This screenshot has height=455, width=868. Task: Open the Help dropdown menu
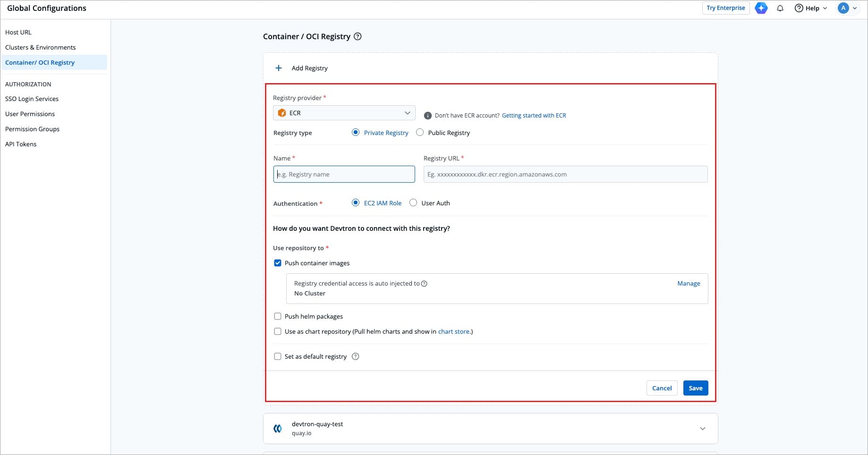tap(811, 8)
